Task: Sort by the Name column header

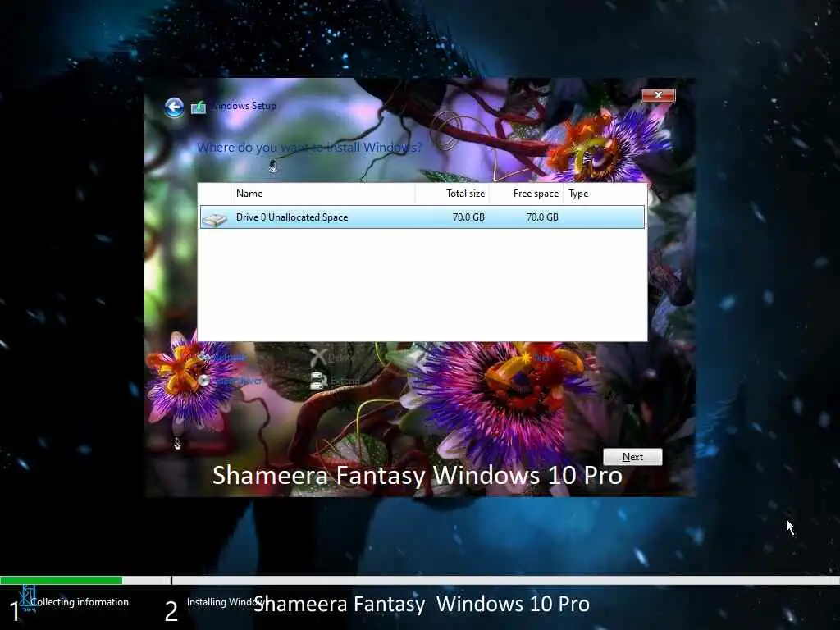Action: pyautogui.click(x=322, y=194)
